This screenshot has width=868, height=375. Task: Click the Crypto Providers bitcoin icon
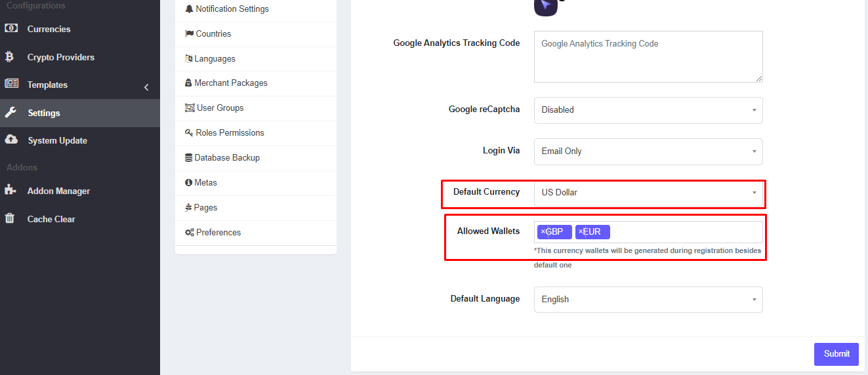tap(10, 57)
